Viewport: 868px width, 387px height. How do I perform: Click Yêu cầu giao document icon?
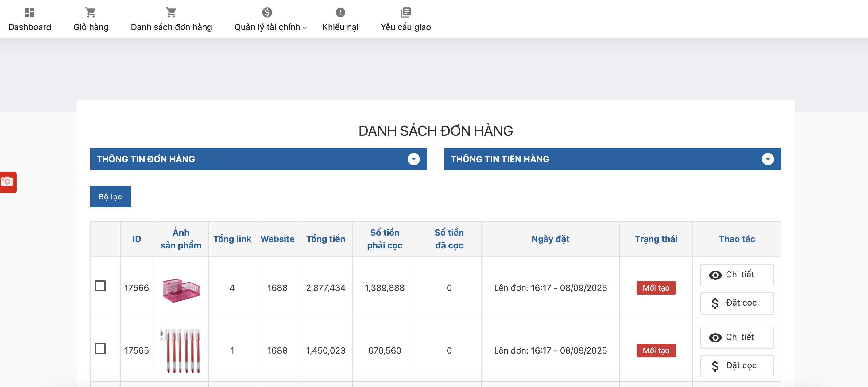click(406, 13)
